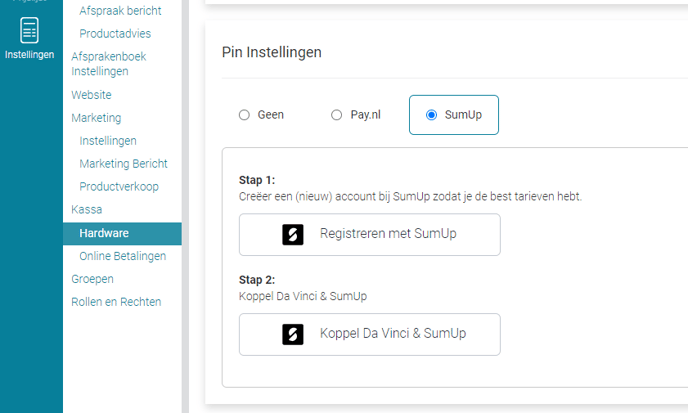
Task: Open Afspraak bericht settings
Action: pos(120,10)
